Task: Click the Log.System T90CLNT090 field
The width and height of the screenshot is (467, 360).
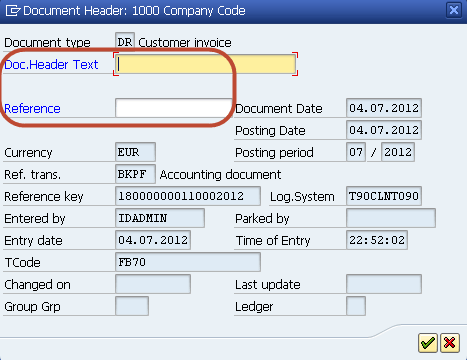Action: tap(384, 196)
